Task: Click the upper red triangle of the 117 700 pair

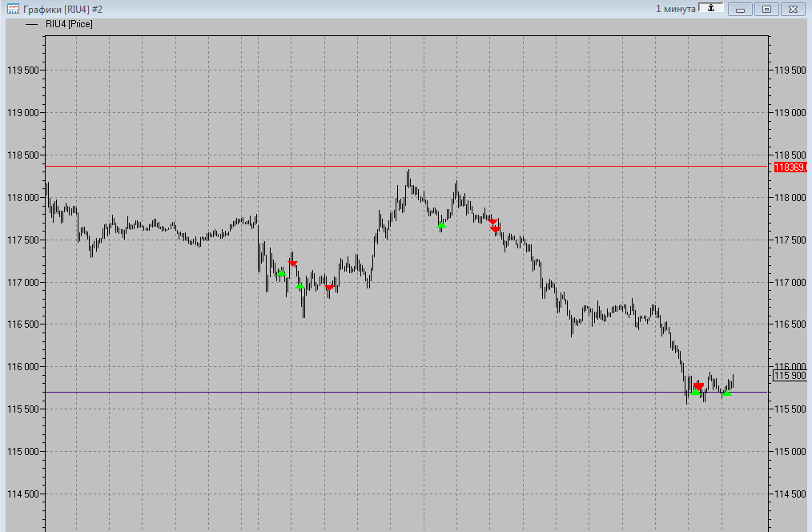Action: [x=492, y=222]
